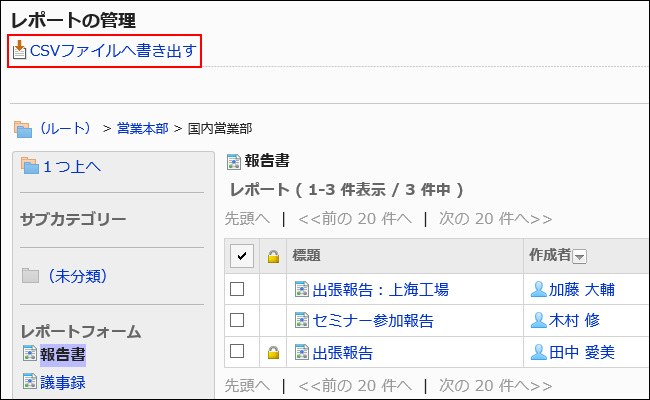The image size is (650, 400).
Task: Check the box for locked 出張報告 row
Action: coord(237,351)
